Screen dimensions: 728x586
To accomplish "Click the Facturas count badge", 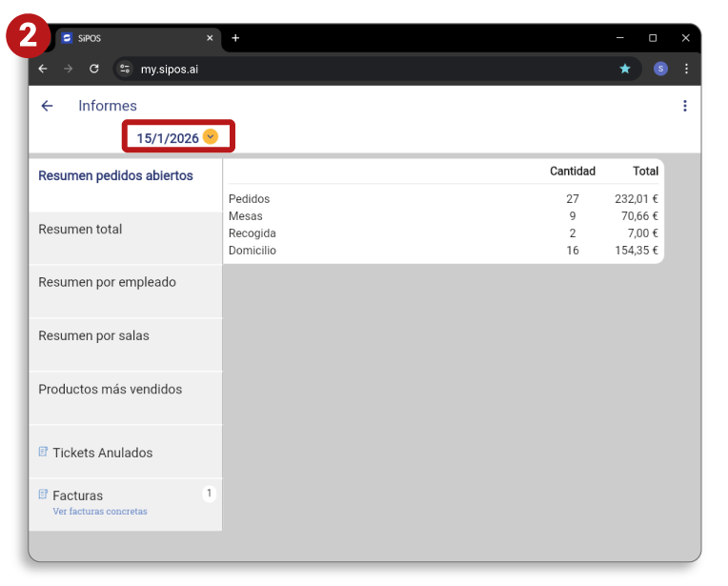I will (x=210, y=494).
